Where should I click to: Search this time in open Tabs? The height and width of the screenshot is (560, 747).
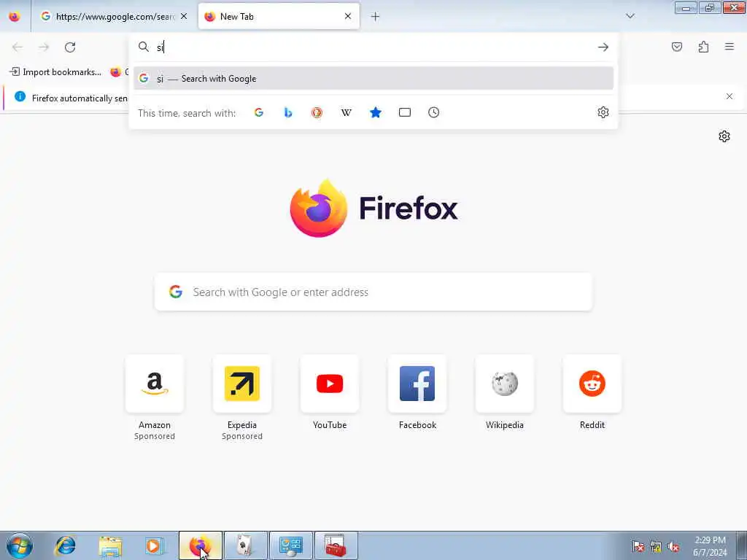coord(404,112)
